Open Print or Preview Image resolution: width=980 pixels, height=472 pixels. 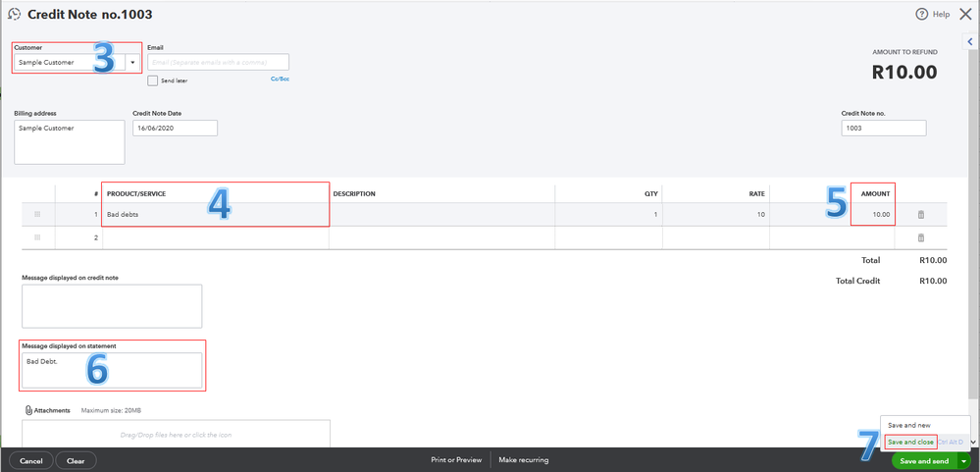click(x=456, y=460)
